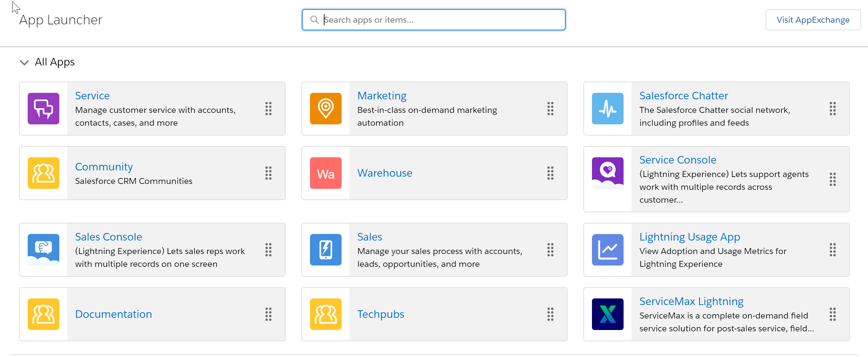Screen dimensions: 868x357
Task: Click 'Lets sales reps work' description text
Action: tap(160, 257)
